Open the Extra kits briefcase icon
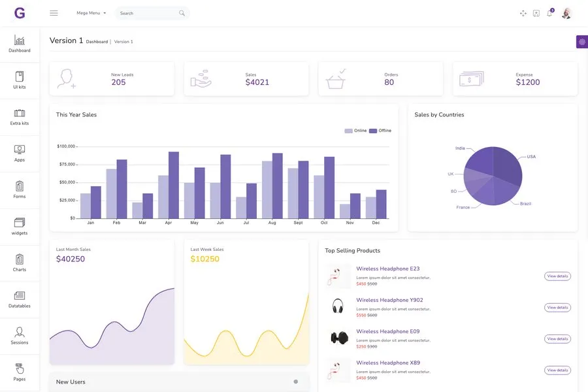Viewport: 588px width, 392px height. click(x=20, y=114)
